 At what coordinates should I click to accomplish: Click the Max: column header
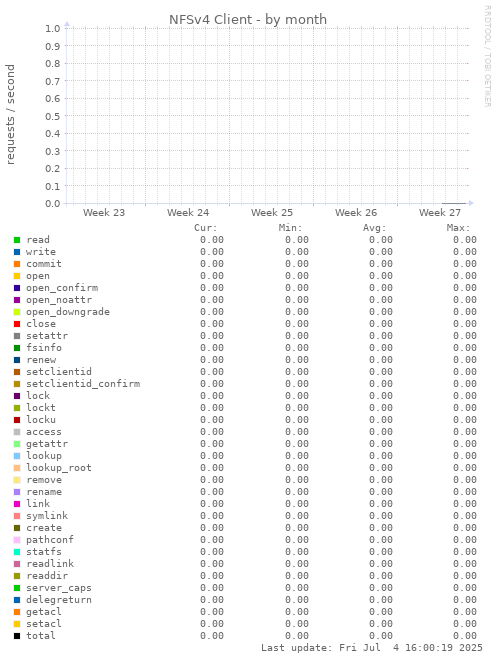(x=458, y=228)
